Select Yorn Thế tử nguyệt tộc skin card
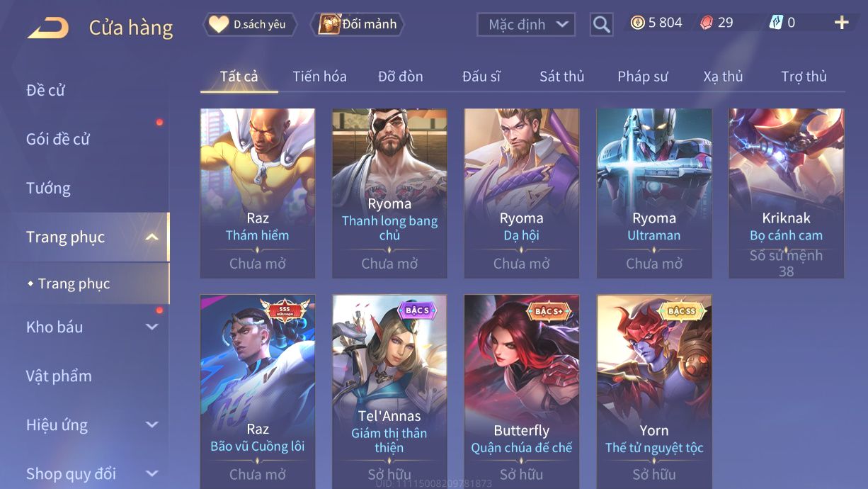This screenshot has height=489, width=868. click(654, 392)
